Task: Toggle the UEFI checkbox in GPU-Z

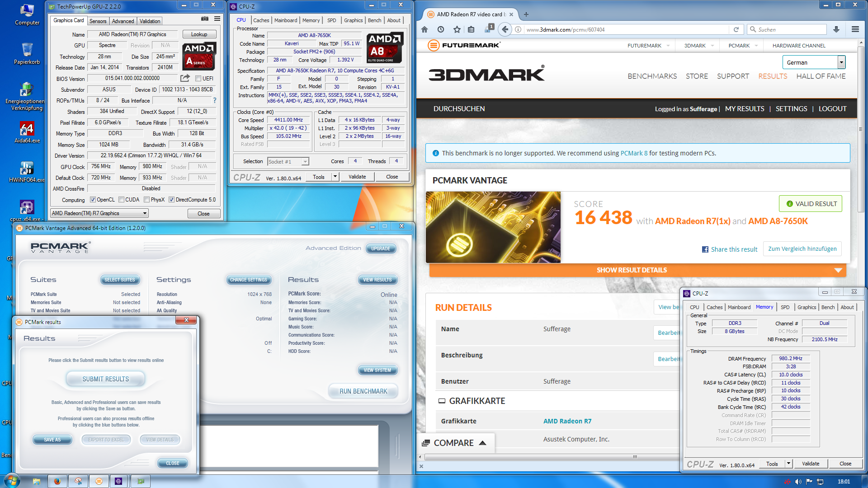Action: (x=198, y=79)
